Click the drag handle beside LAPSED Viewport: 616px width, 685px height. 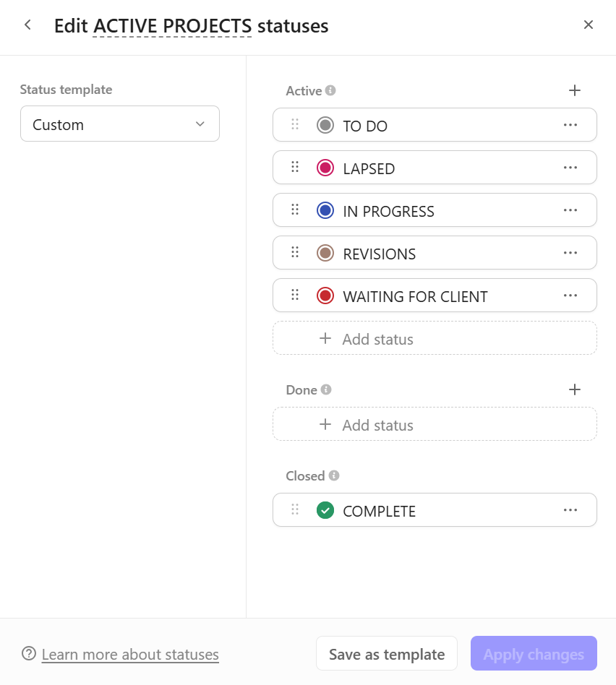coord(295,168)
